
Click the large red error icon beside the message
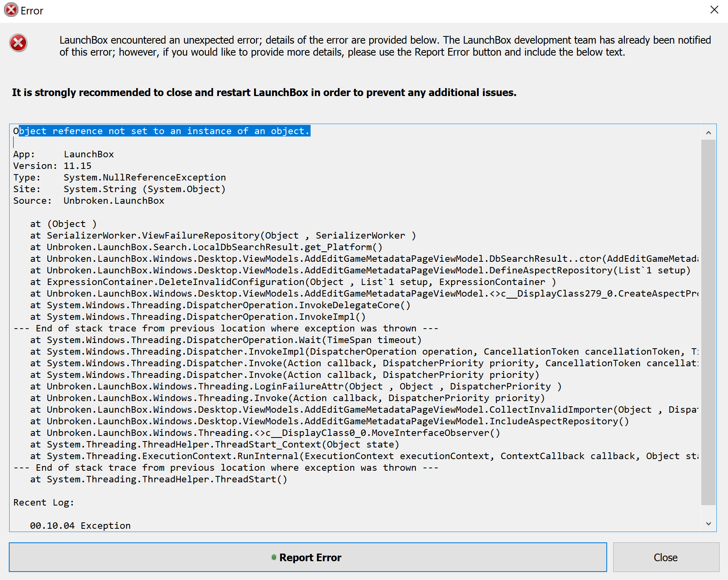18,43
